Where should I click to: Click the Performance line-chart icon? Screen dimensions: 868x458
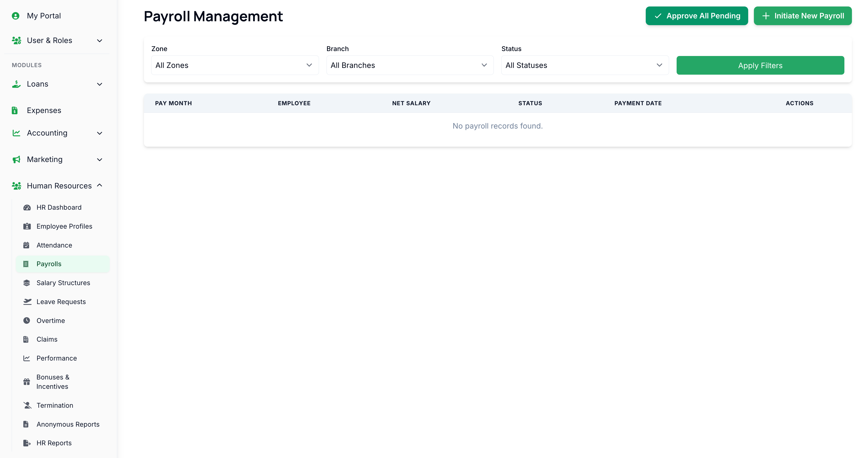coord(27,358)
